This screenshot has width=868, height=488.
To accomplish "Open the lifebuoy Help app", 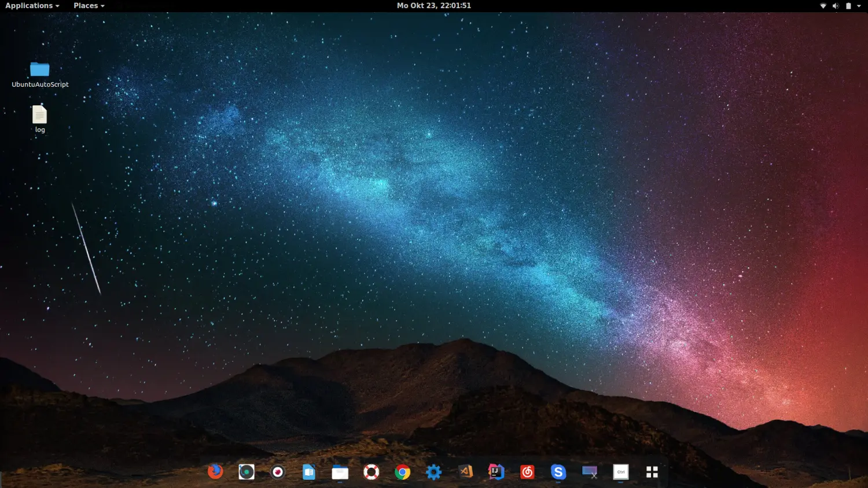I will pyautogui.click(x=372, y=472).
